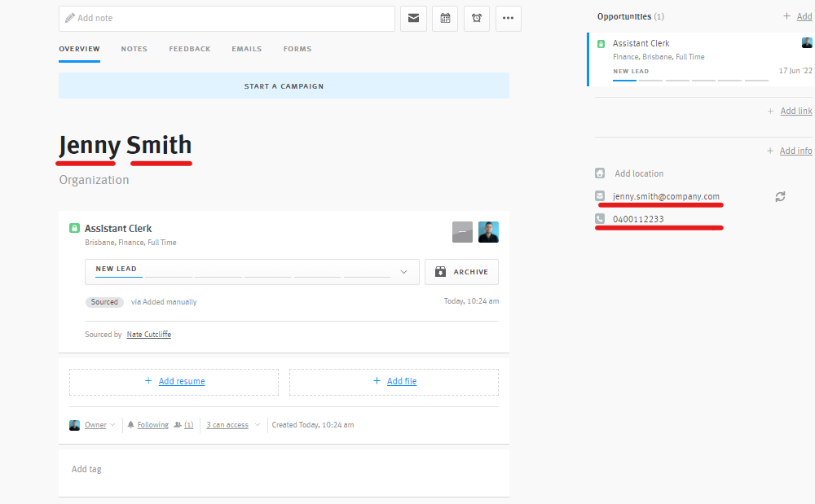Archive the Assistant Clerk opportunity
This screenshot has width=815, height=504.
(x=461, y=272)
